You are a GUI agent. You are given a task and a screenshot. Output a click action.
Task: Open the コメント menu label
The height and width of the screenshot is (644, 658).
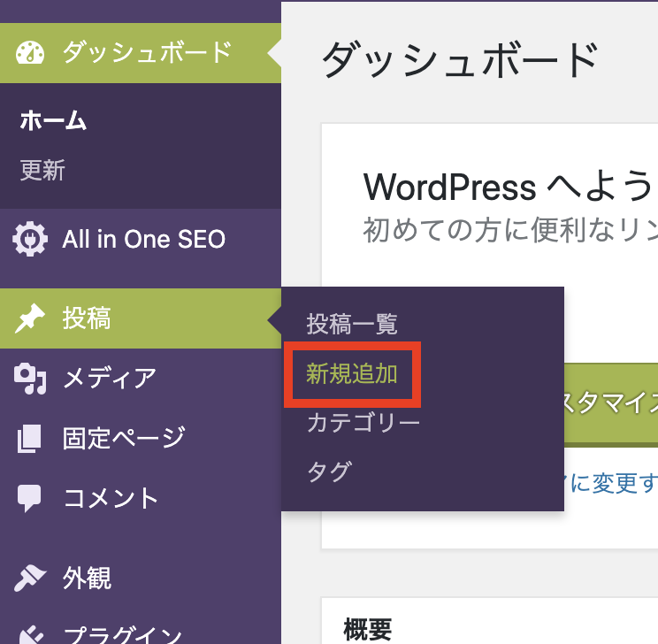point(111,498)
